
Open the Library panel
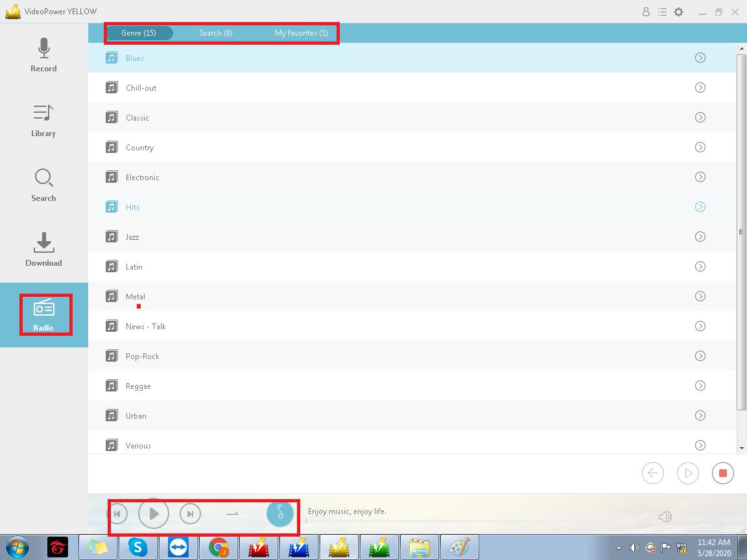[43, 120]
